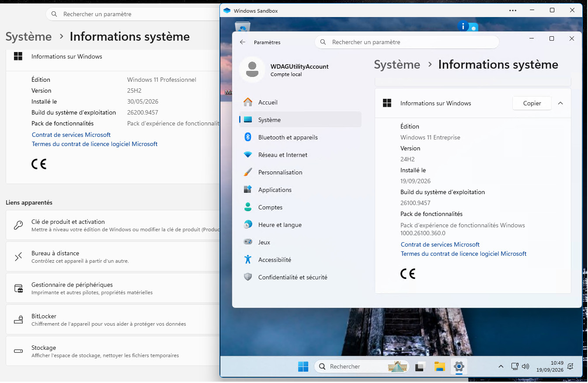Open Heure et langue settings
Image resolution: width=588 pixels, height=383 pixels.
300,225
